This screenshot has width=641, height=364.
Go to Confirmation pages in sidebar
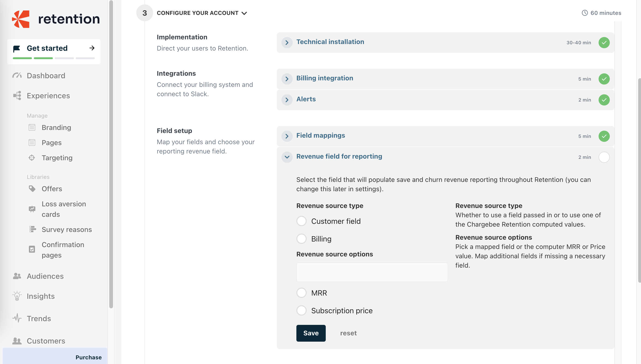click(63, 249)
